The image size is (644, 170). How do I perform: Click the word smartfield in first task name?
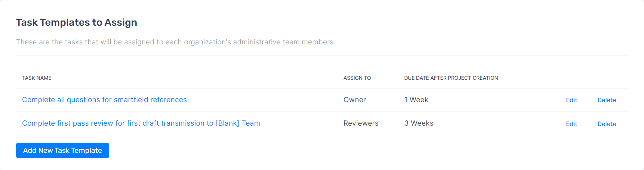131,100
